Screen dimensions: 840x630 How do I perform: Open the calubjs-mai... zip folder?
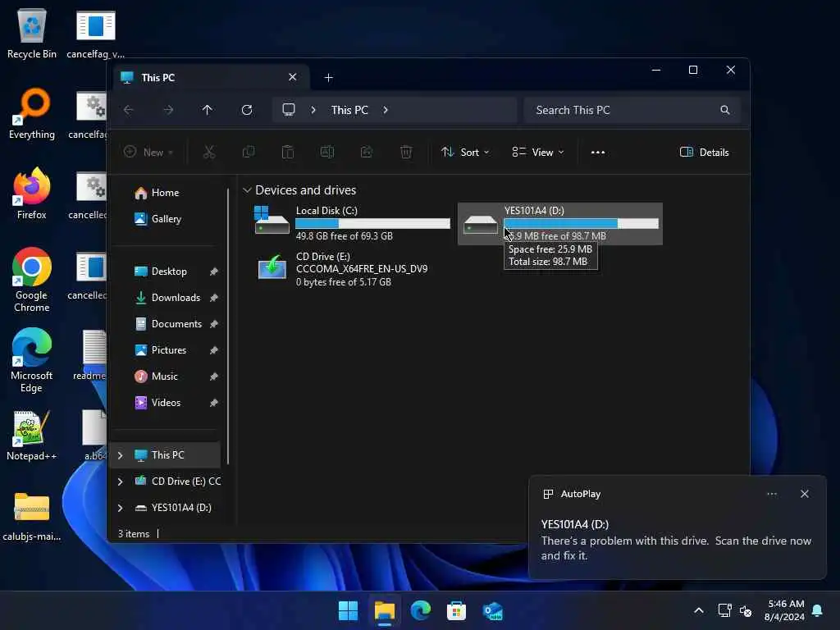coord(32,517)
